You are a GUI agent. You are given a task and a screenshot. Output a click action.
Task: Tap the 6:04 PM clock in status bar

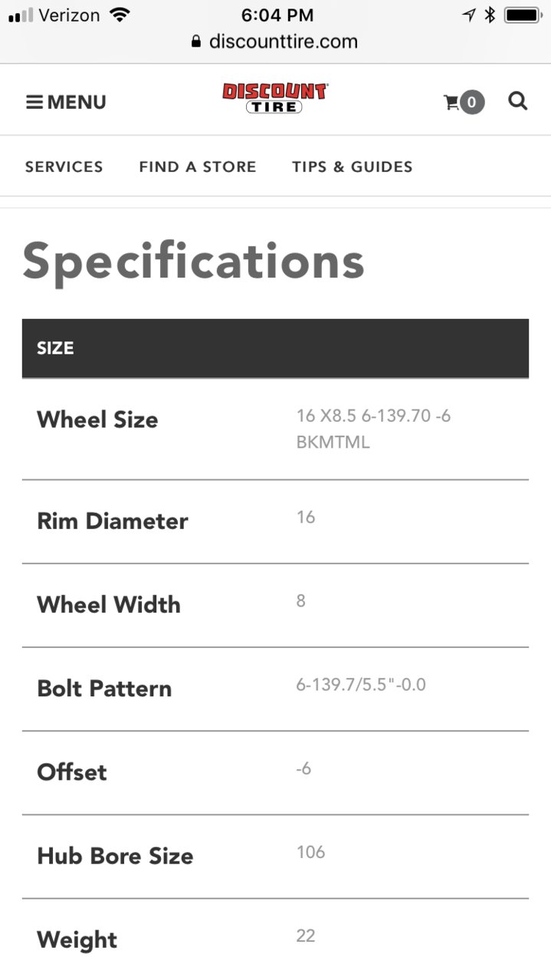[277, 15]
